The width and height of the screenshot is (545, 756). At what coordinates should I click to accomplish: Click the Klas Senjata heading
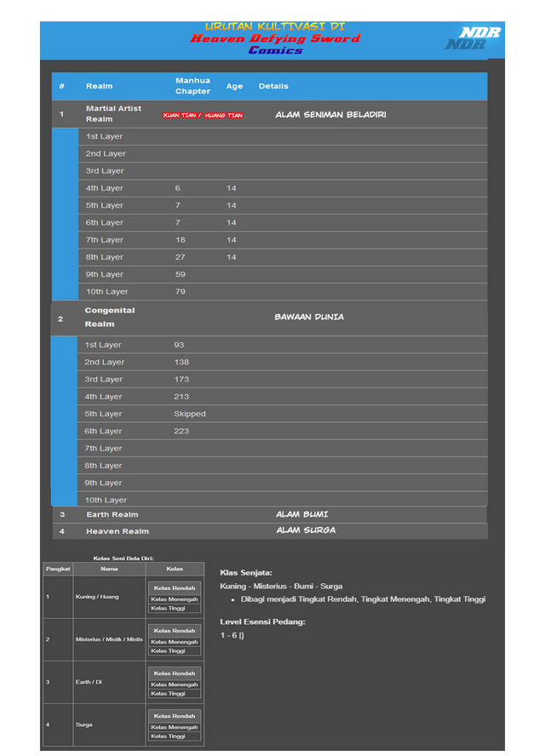pyautogui.click(x=245, y=573)
